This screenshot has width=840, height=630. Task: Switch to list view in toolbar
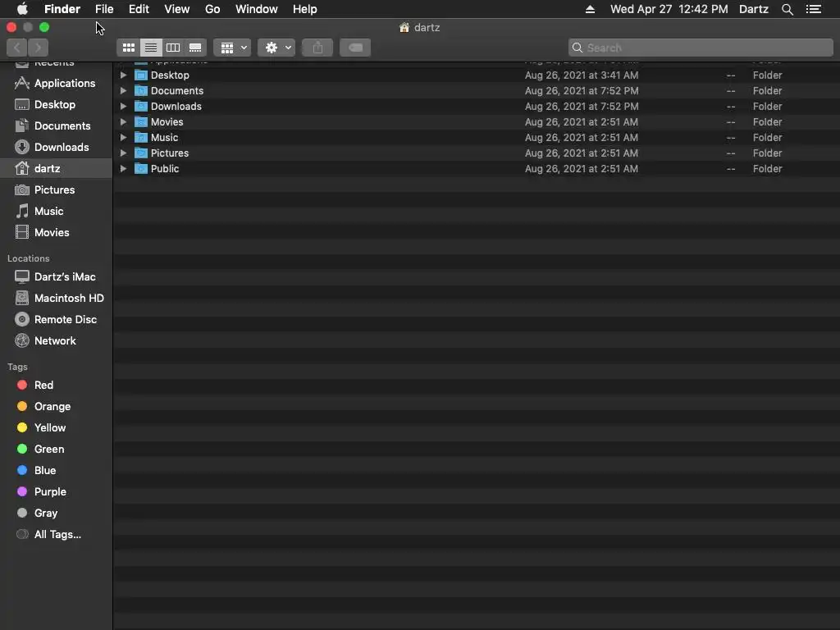pyautogui.click(x=151, y=48)
